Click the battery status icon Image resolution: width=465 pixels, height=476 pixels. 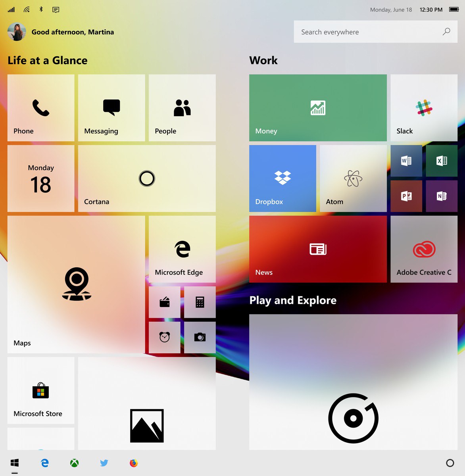(454, 10)
